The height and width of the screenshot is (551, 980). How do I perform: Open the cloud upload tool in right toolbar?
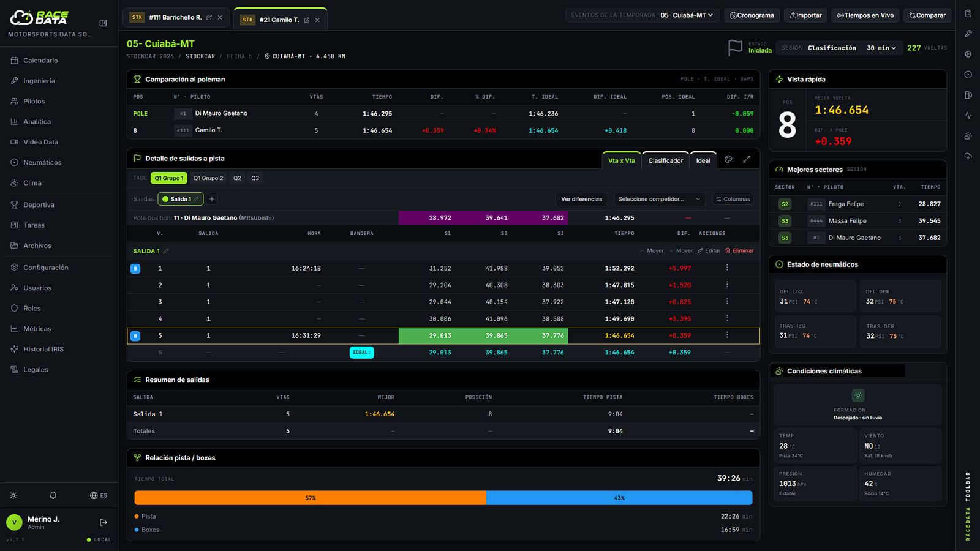[x=968, y=156]
